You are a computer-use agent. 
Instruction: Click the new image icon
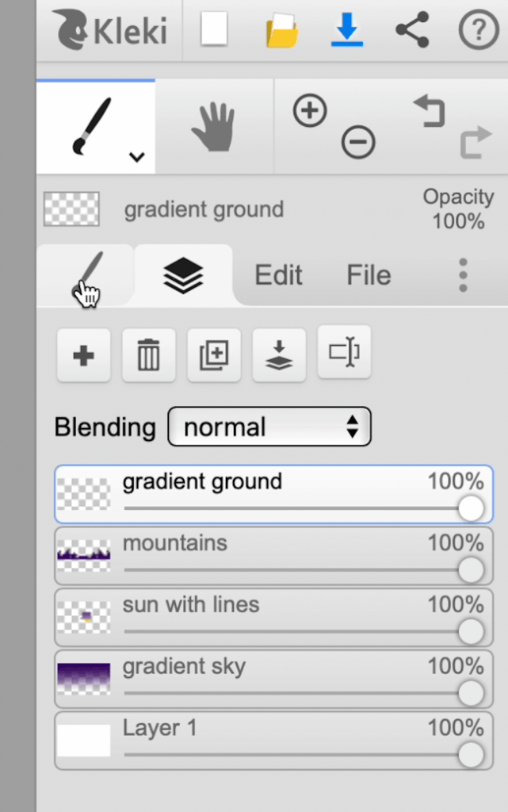point(214,29)
